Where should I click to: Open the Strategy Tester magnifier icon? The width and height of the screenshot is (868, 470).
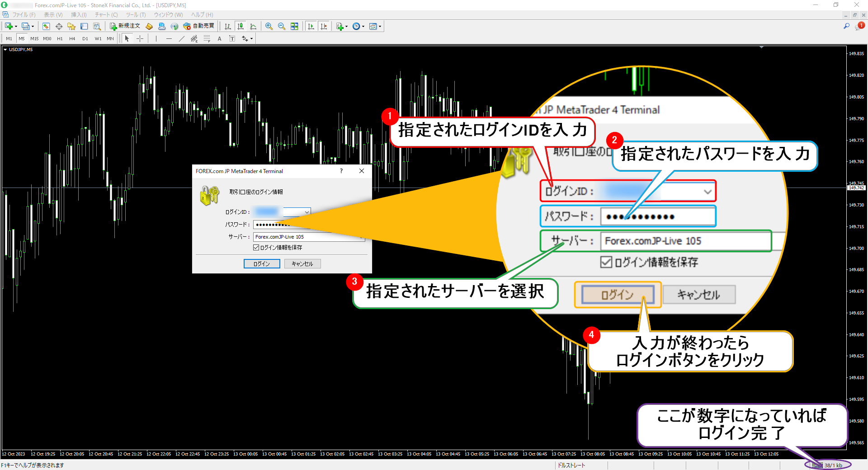pyautogui.click(x=97, y=26)
